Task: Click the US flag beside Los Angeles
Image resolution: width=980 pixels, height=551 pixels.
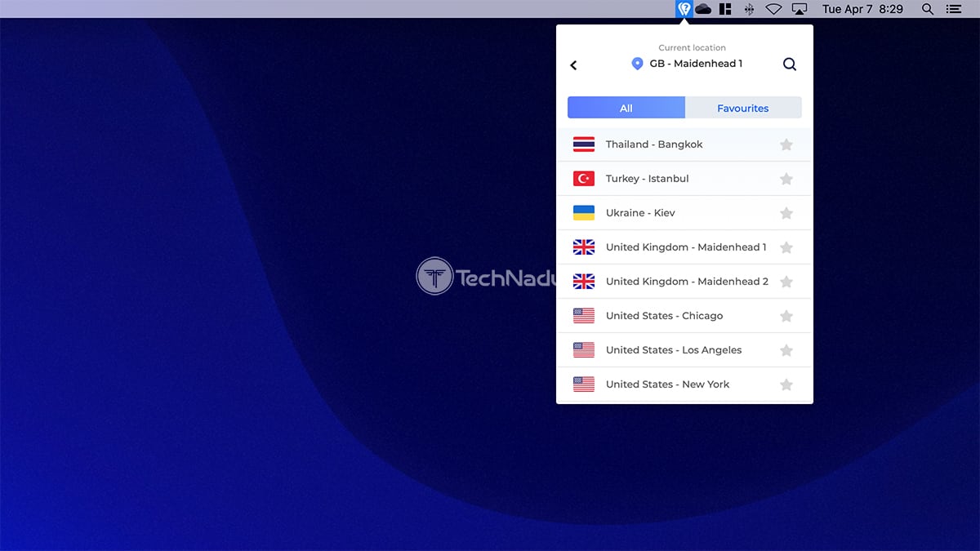Action: click(584, 350)
